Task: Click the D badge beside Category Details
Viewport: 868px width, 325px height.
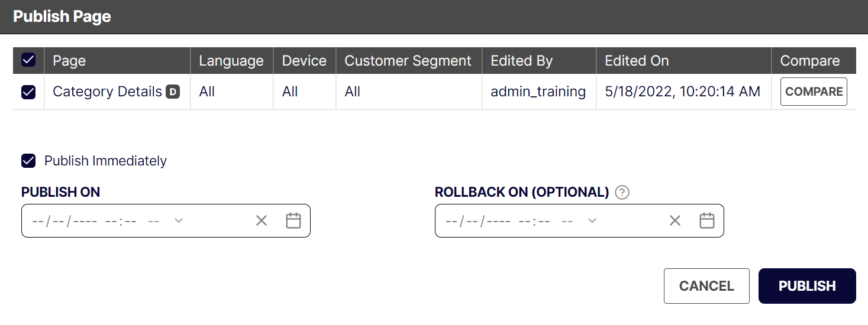Action: click(173, 92)
